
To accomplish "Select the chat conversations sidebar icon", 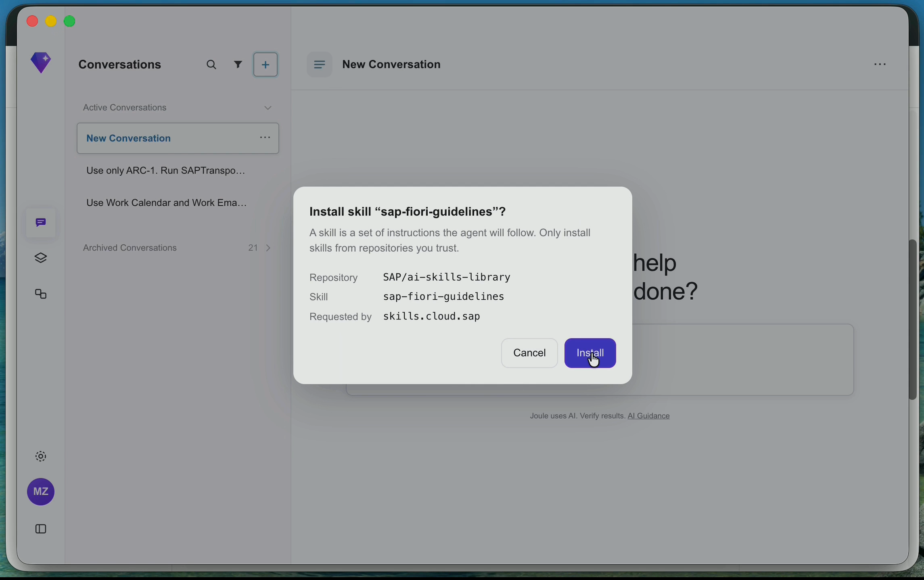I will point(41,223).
